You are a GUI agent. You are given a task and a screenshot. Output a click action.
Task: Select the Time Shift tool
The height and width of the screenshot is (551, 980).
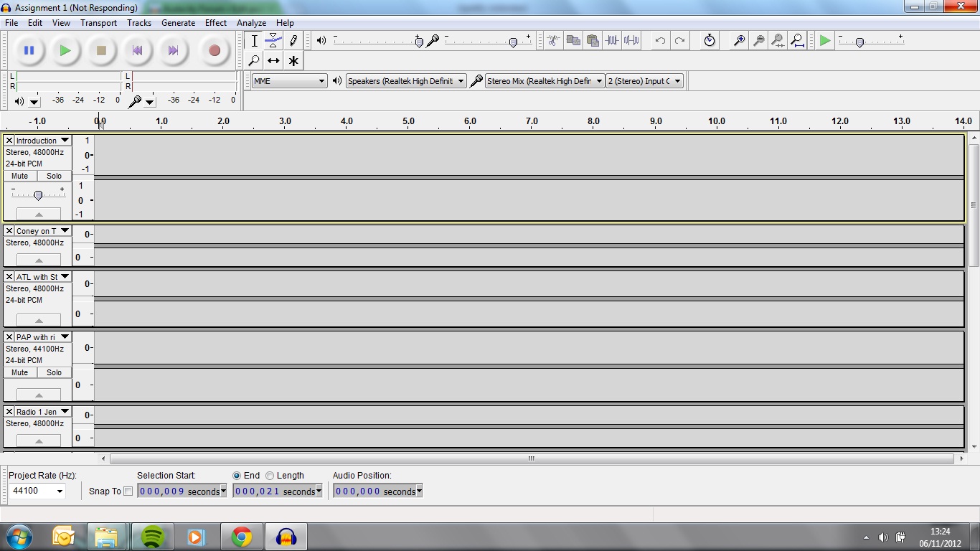point(273,60)
